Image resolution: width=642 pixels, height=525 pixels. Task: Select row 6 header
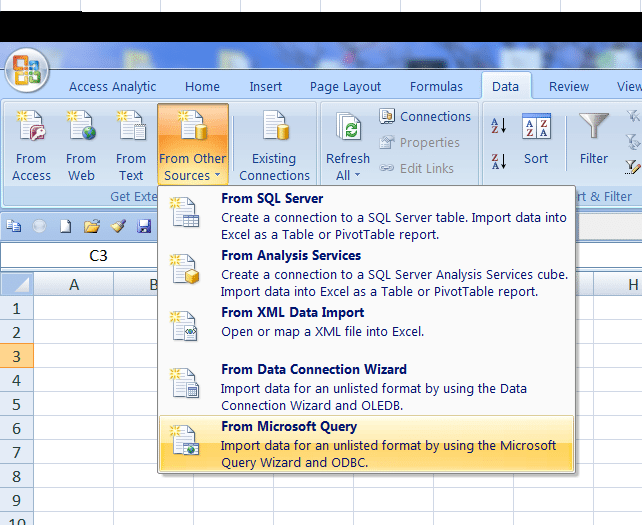[x=16, y=428]
